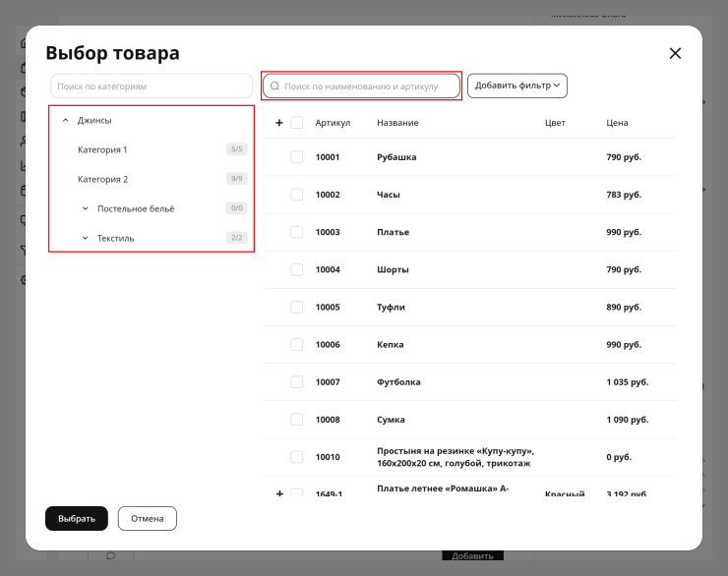Click article number 10010
This screenshot has width=728, height=576.
click(x=328, y=457)
